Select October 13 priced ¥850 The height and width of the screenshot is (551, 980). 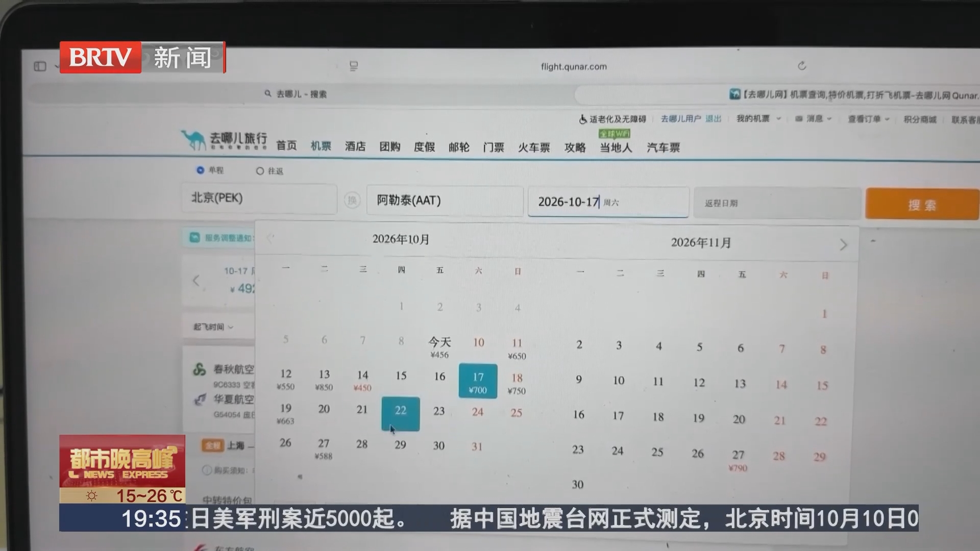click(x=324, y=380)
